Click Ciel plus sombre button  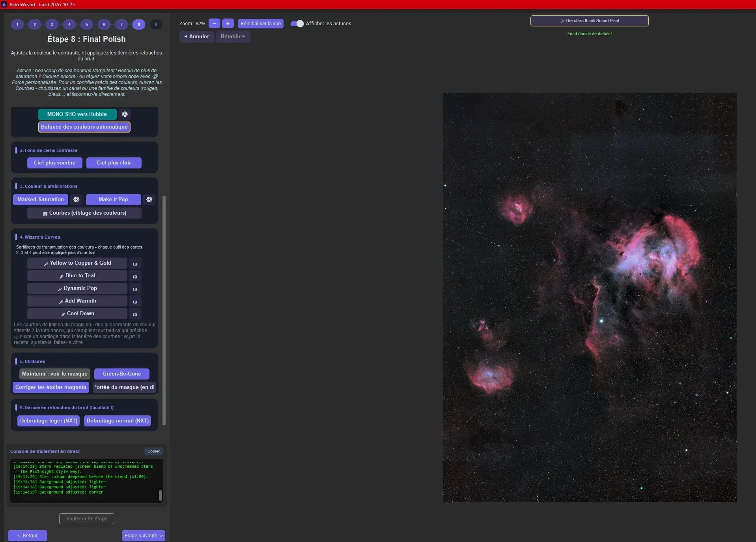(55, 163)
